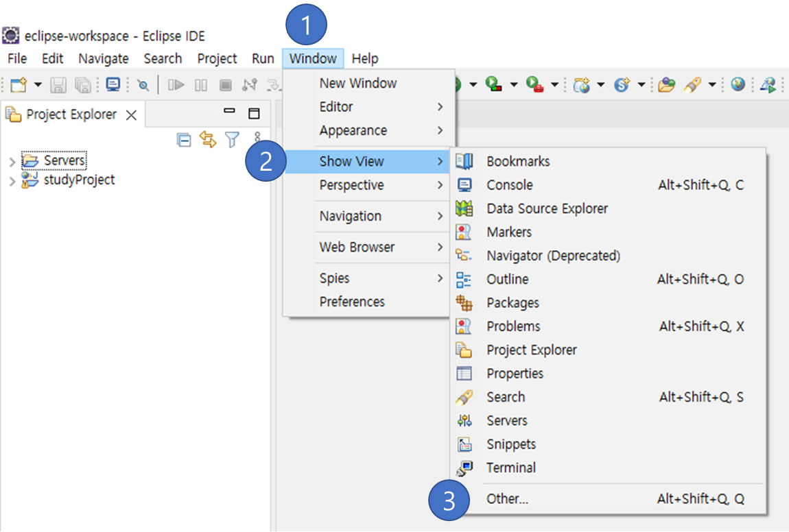The width and height of the screenshot is (789, 532).
Task: Show the Console view
Action: pos(608,185)
